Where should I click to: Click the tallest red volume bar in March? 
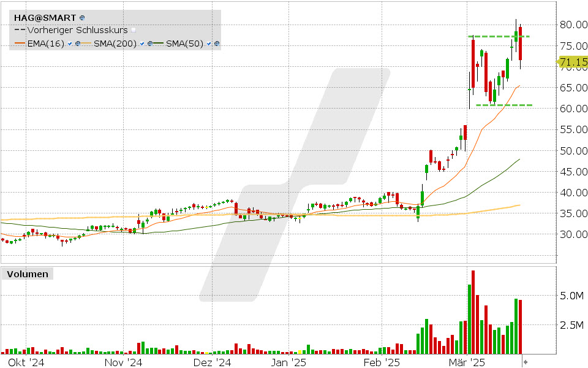tap(473, 312)
